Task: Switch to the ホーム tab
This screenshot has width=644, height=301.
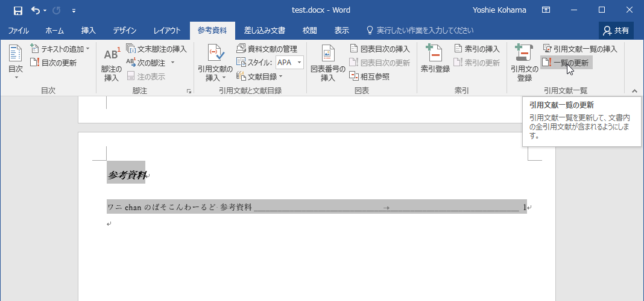Action: 55,30
